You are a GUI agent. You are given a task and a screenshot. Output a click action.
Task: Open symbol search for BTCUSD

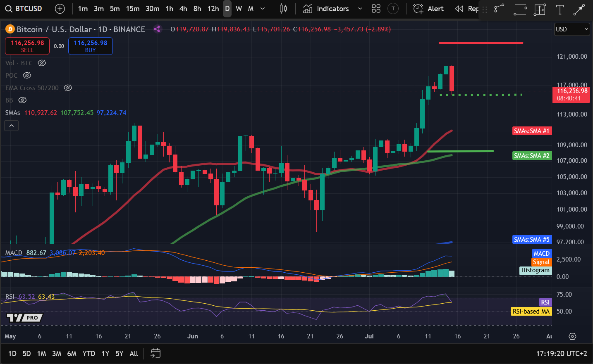[x=24, y=9]
